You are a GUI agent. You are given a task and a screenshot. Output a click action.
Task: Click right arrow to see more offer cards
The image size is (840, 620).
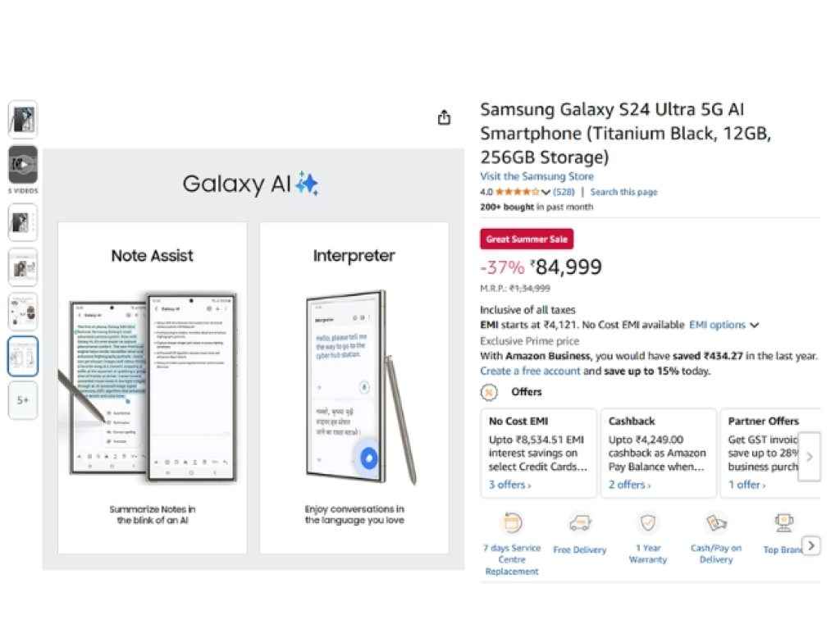point(810,456)
